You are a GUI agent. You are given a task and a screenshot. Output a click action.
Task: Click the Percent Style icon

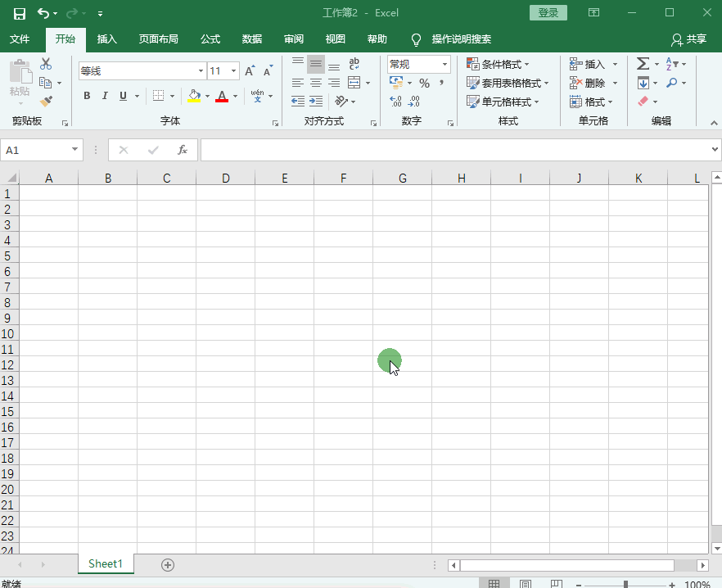pyautogui.click(x=424, y=83)
